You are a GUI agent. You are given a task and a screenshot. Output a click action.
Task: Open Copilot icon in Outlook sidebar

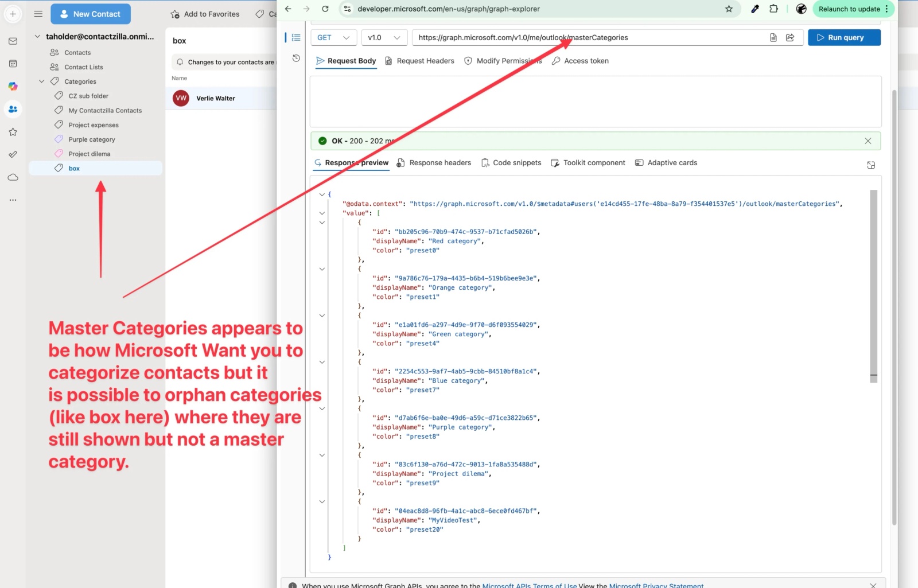(13, 86)
